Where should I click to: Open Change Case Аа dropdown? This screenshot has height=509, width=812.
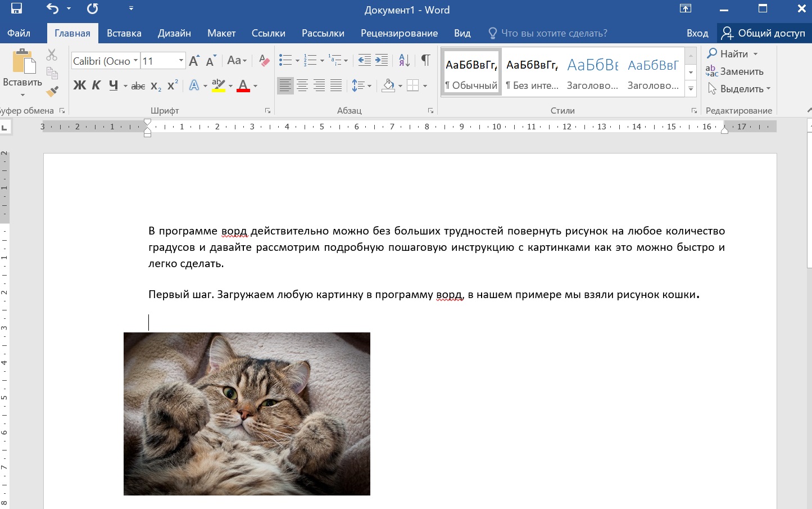coord(237,61)
